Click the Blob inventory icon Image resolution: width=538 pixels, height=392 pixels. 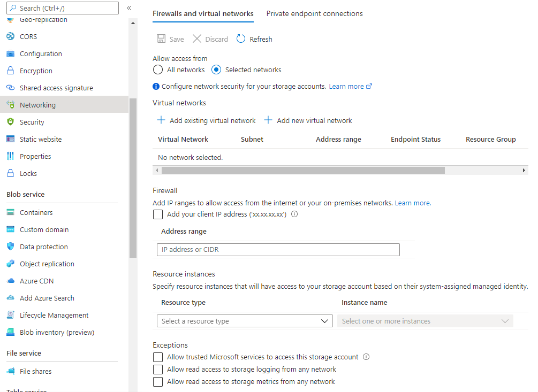pos(11,333)
